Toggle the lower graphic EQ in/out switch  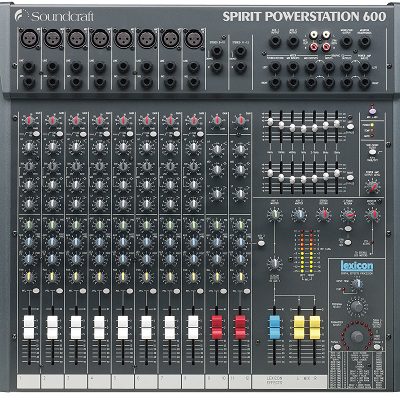(350, 178)
